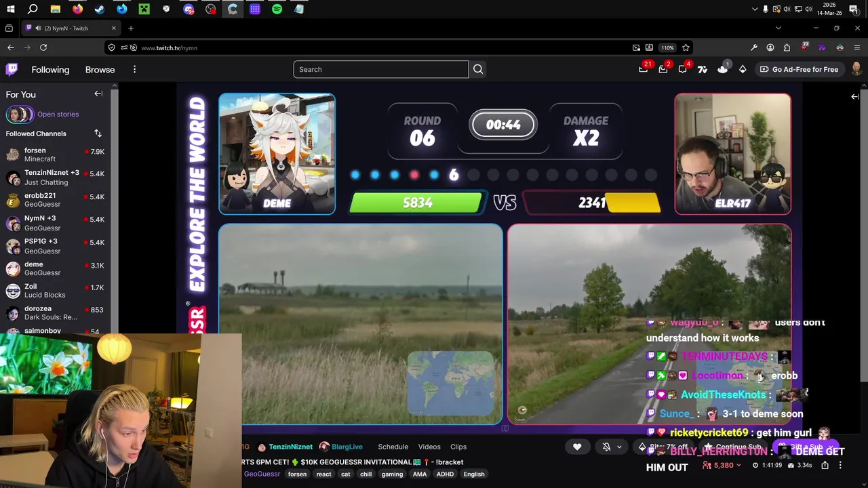Viewport: 868px width, 488px height.
Task: Focus the Twitch search field
Action: (380, 69)
